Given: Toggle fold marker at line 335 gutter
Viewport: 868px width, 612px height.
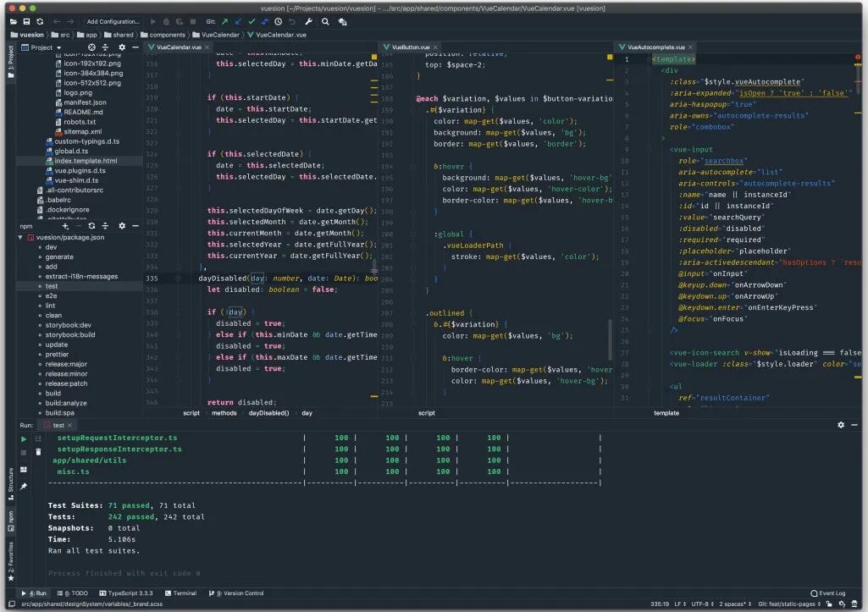Looking at the screenshot, I should click(x=178, y=278).
